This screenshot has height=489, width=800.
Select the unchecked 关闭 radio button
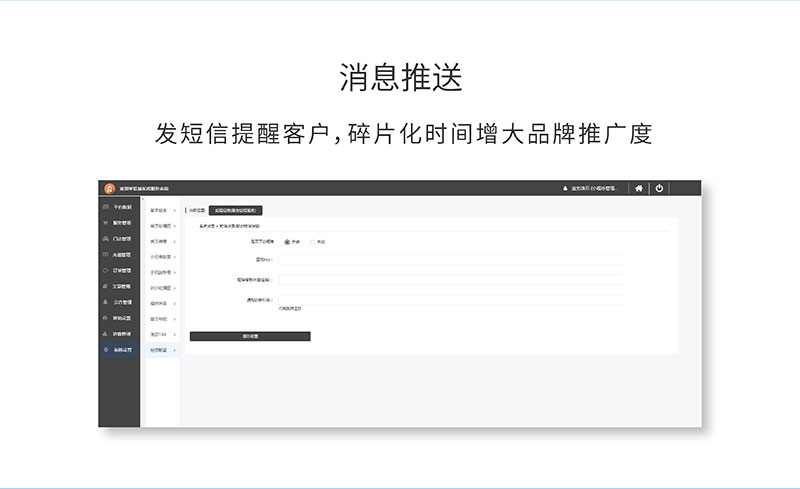pos(312,242)
